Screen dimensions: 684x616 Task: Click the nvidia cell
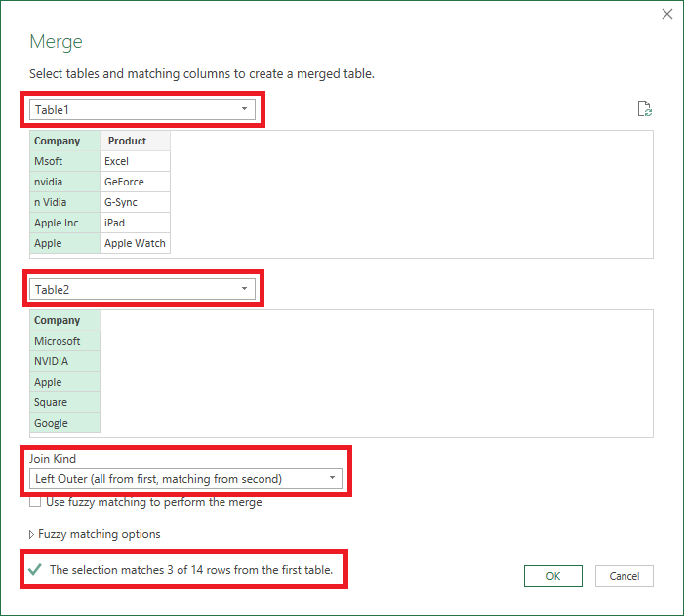click(x=65, y=182)
